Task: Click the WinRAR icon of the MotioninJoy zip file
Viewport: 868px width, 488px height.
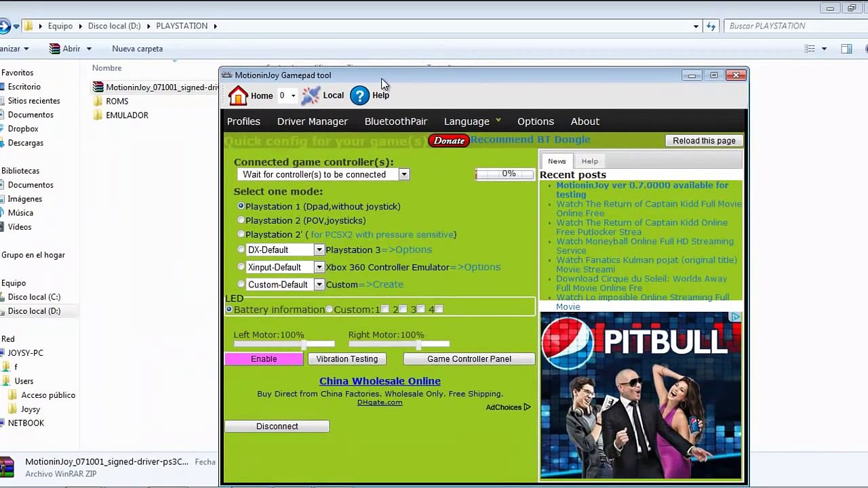Action: 98,87
